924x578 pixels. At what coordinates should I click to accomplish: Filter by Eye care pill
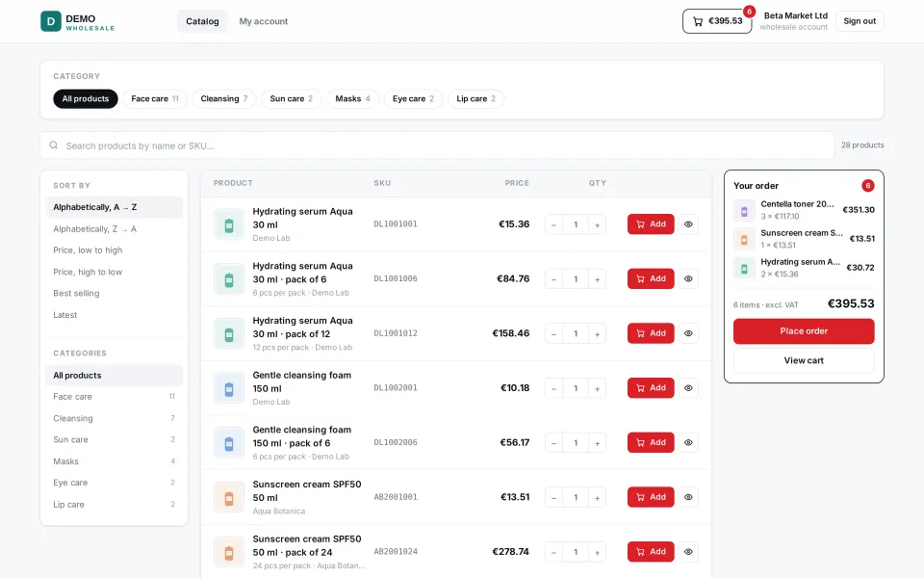point(413,98)
